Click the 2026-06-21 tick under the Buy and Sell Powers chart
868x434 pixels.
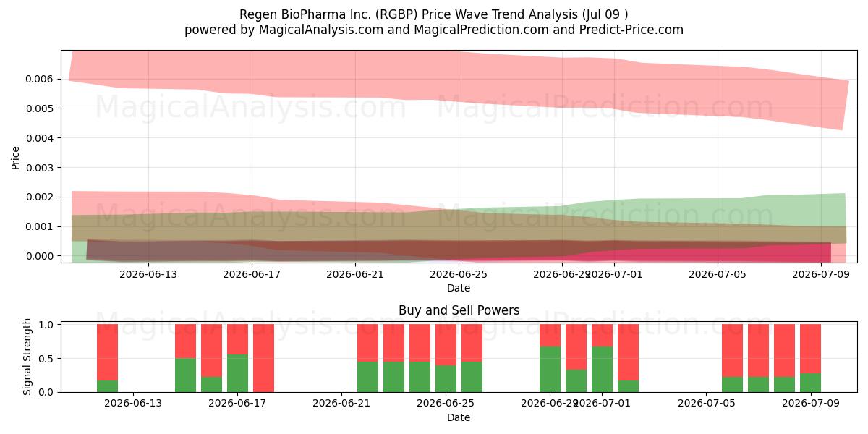point(341,404)
